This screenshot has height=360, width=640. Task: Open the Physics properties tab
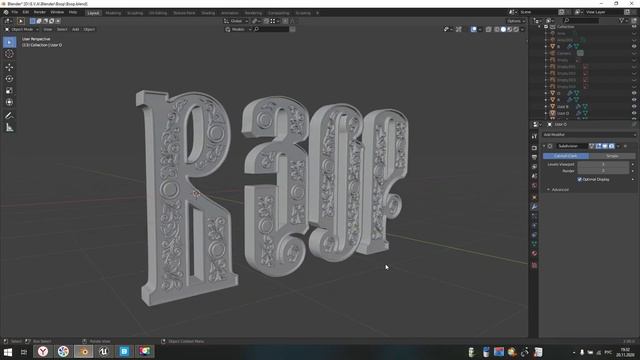[x=534, y=226]
